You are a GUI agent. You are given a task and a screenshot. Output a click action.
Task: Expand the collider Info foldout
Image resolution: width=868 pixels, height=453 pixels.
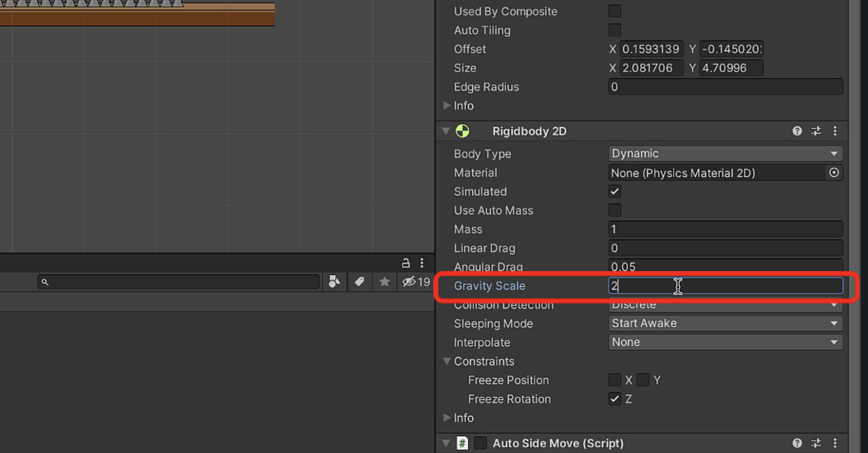(447, 105)
